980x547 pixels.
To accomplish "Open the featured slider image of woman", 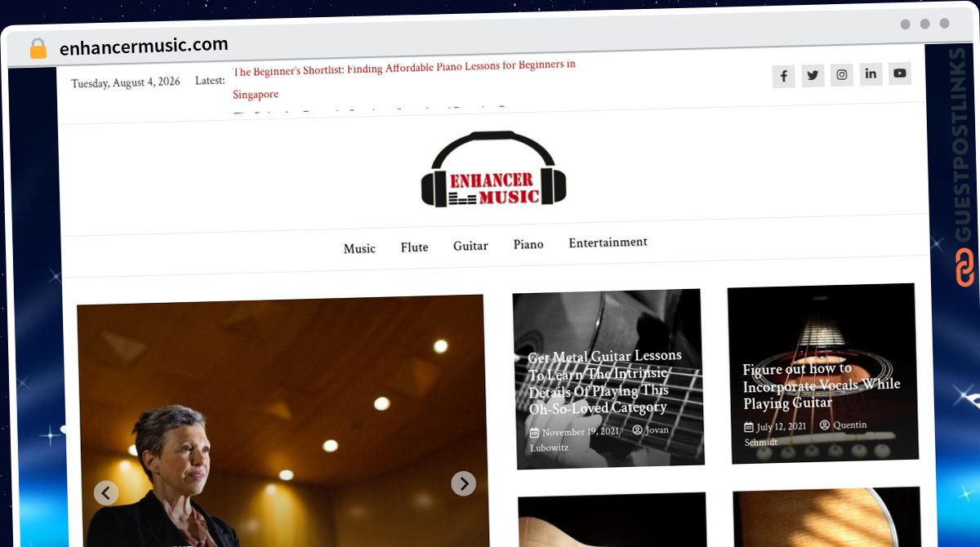I will (x=282, y=420).
